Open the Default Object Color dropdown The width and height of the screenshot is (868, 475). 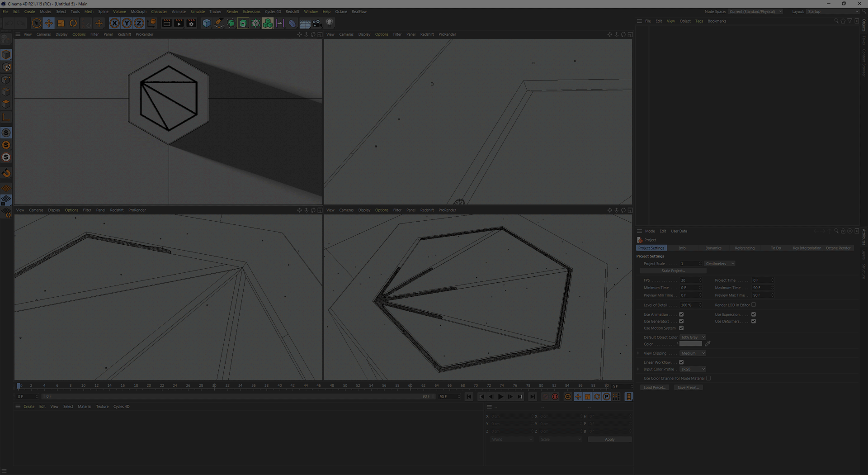pos(693,337)
